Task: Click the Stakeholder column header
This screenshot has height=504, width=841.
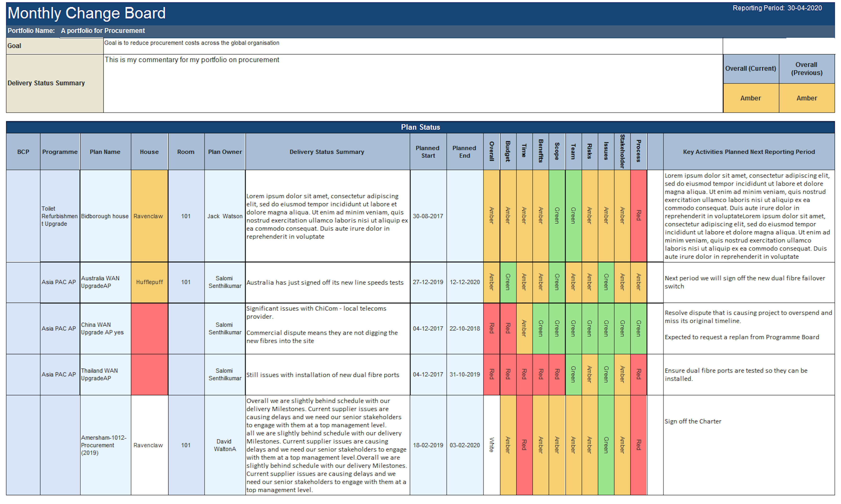Action: (x=622, y=151)
